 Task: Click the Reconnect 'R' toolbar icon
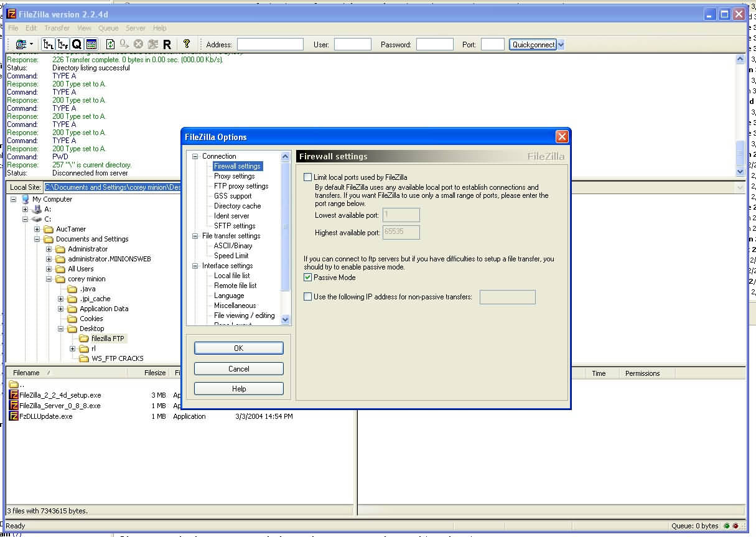[x=167, y=44]
